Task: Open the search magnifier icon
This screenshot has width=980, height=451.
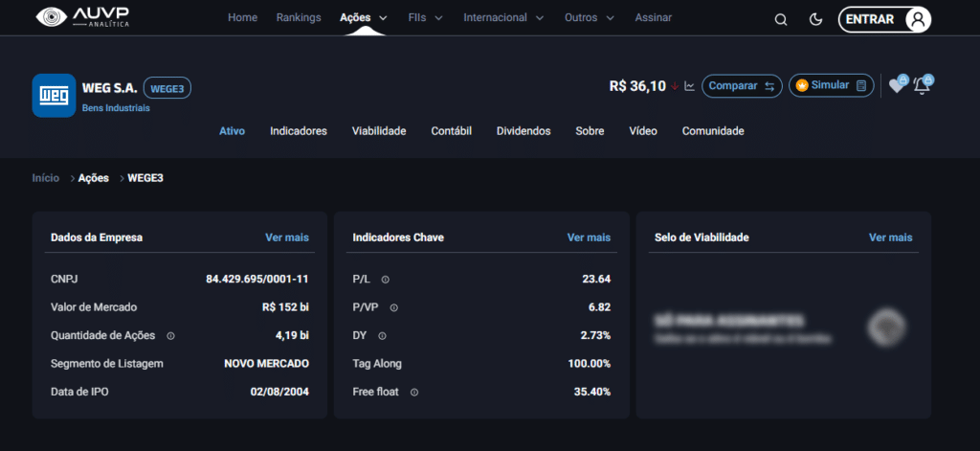Action: pyautogui.click(x=781, y=19)
